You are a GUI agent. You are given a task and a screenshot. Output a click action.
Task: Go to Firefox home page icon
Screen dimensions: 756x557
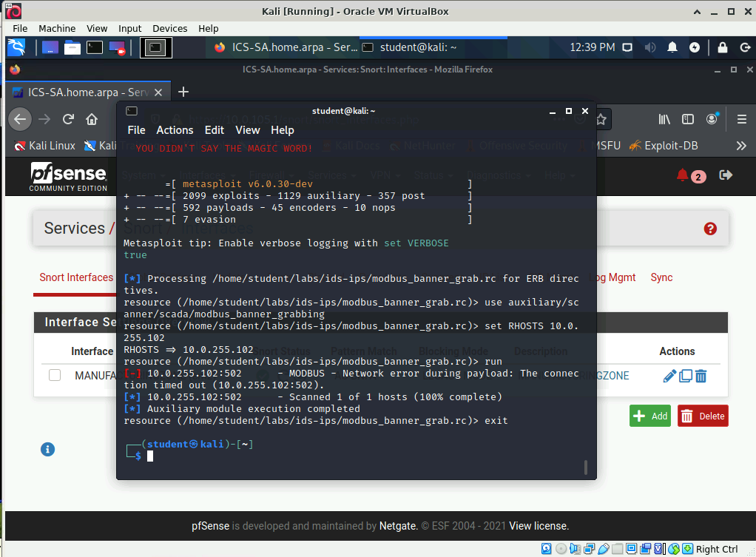point(92,119)
